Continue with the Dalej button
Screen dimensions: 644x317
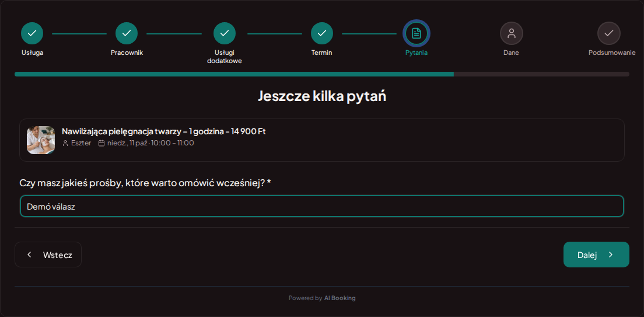click(596, 255)
